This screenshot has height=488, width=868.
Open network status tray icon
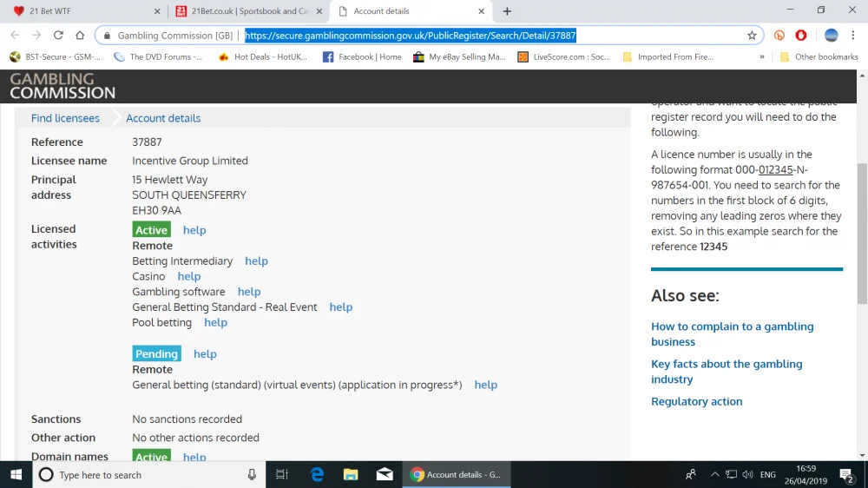[731, 475]
